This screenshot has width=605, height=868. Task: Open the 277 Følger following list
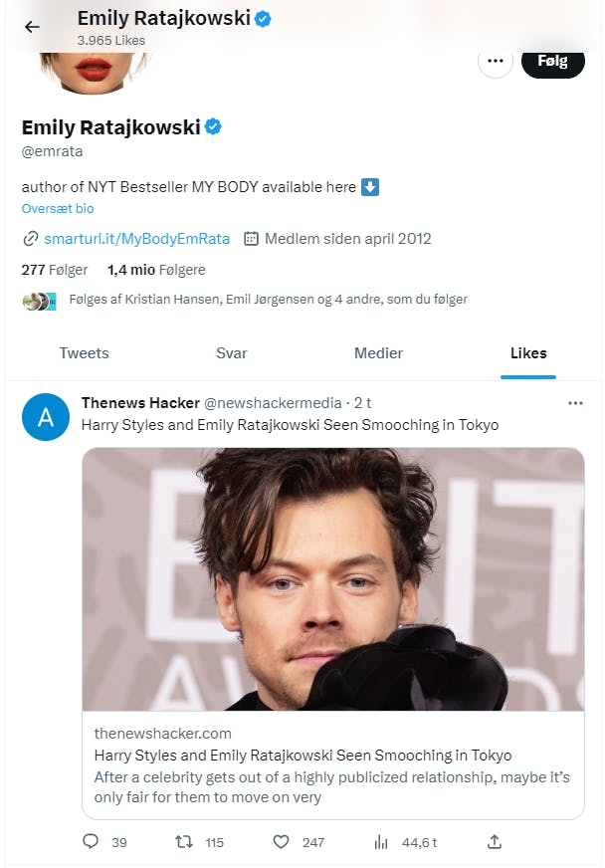[x=55, y=270]
